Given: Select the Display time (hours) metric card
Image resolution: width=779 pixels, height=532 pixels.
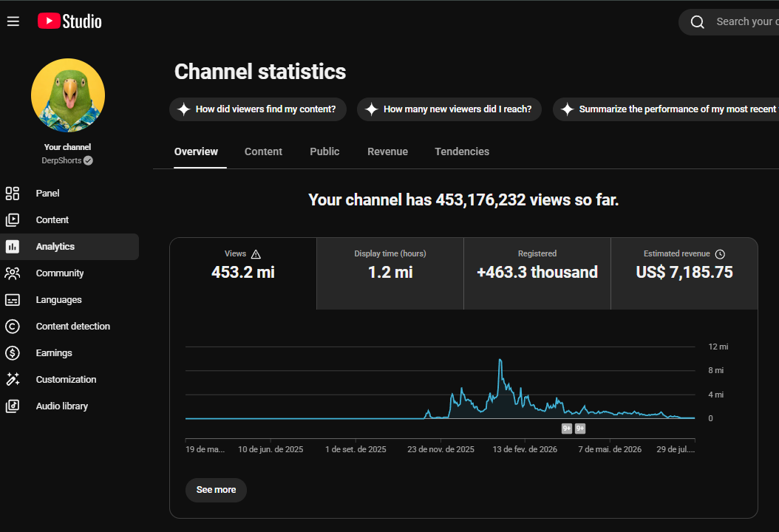Looking at the screenshot, I should (390, 273).
